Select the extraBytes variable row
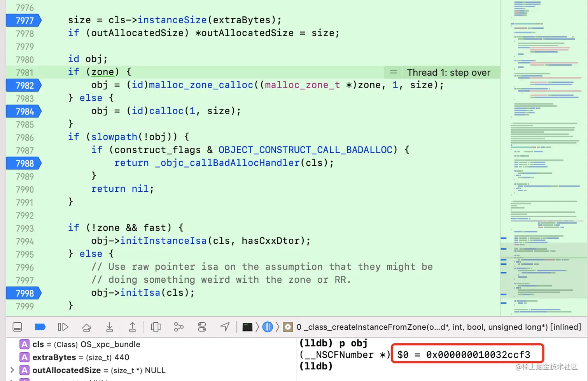Screen dimensions: 588x381 [151, 357]
